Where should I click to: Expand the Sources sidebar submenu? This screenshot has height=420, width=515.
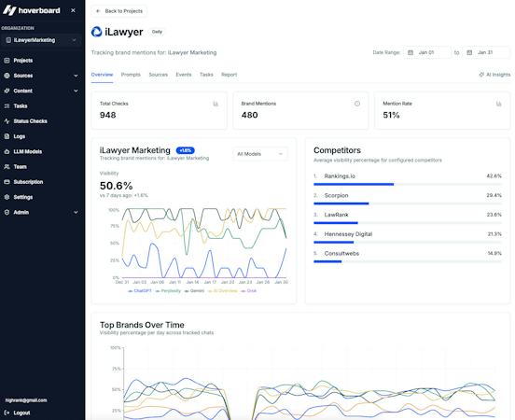point(76,76)
